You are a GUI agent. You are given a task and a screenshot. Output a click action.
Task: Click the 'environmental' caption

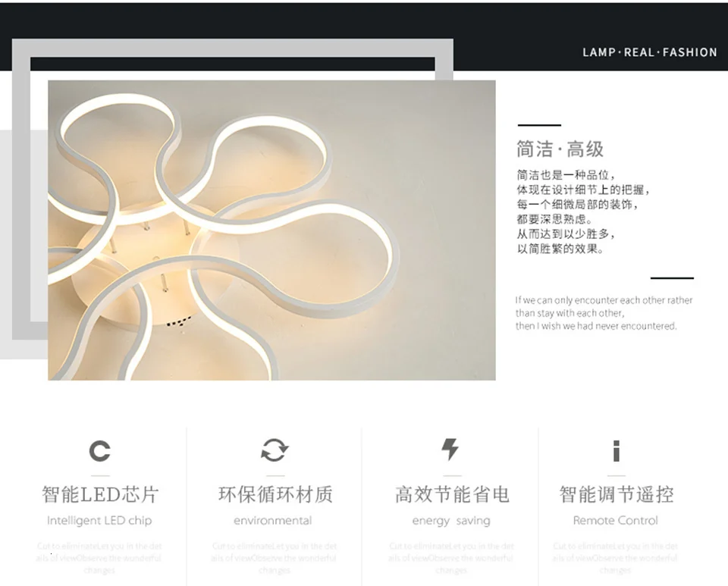(x=272, y=521)
